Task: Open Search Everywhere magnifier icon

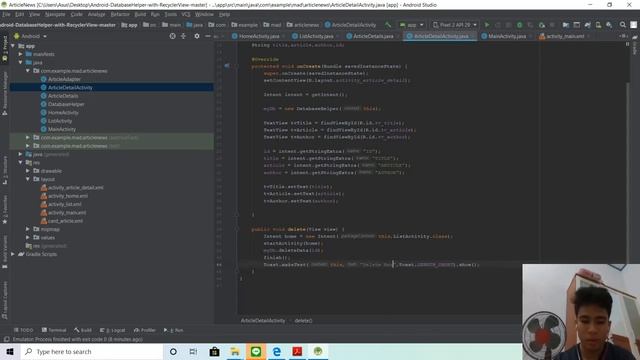Action: [622, 25]
